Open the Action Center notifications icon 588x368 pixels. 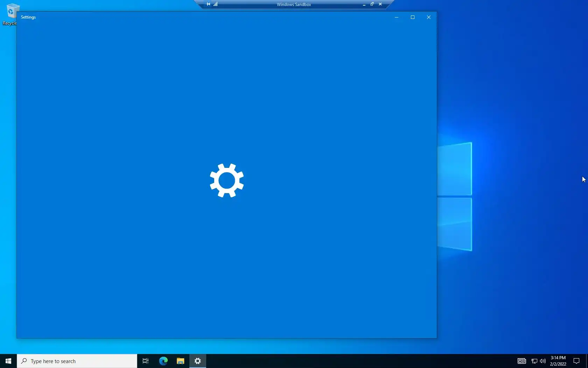(x=576, y=361)
